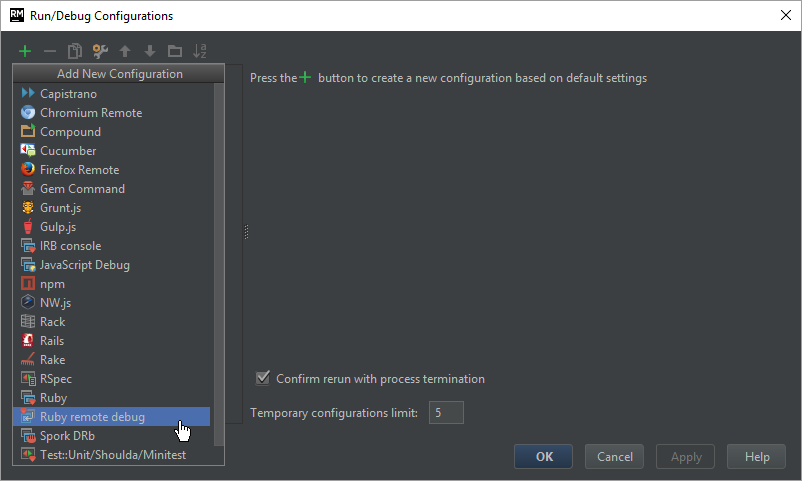Click the Copy Configuration toolbar icon

(x=75, y=51)
